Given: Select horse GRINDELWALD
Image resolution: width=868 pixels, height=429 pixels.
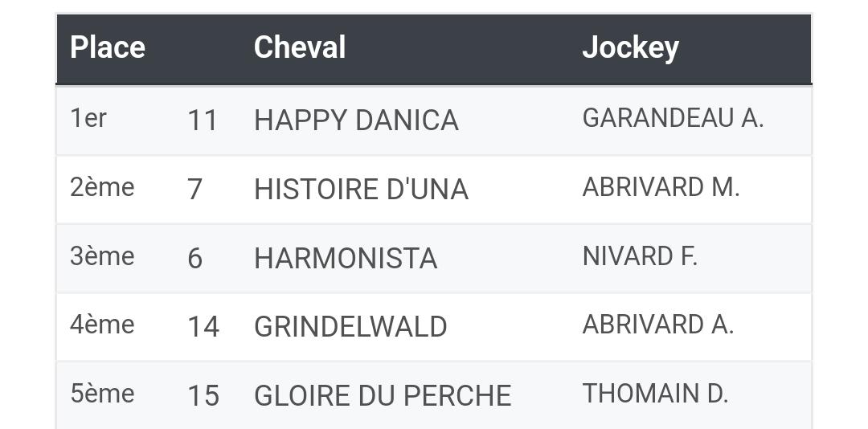Looking at the screenshot, I should click(350, 327).
